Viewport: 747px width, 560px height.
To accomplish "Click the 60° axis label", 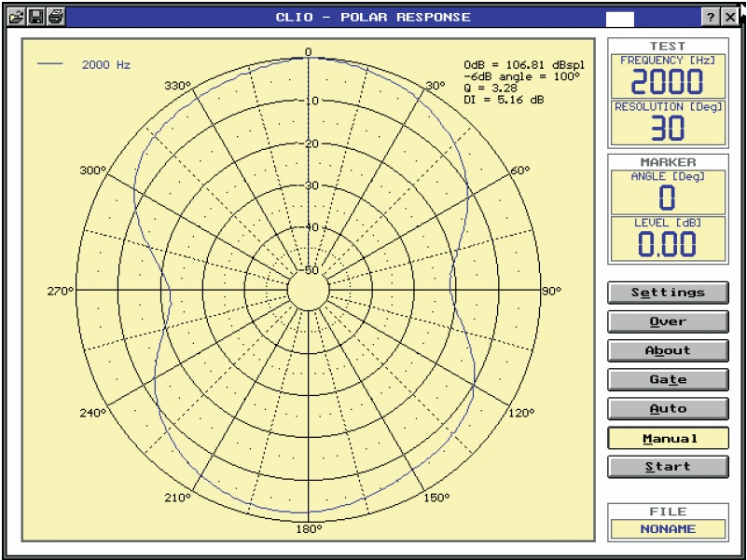I will coord(519,171).
